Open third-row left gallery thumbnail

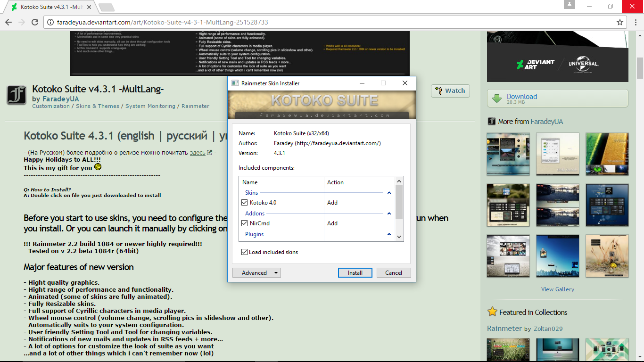(508, 256)
